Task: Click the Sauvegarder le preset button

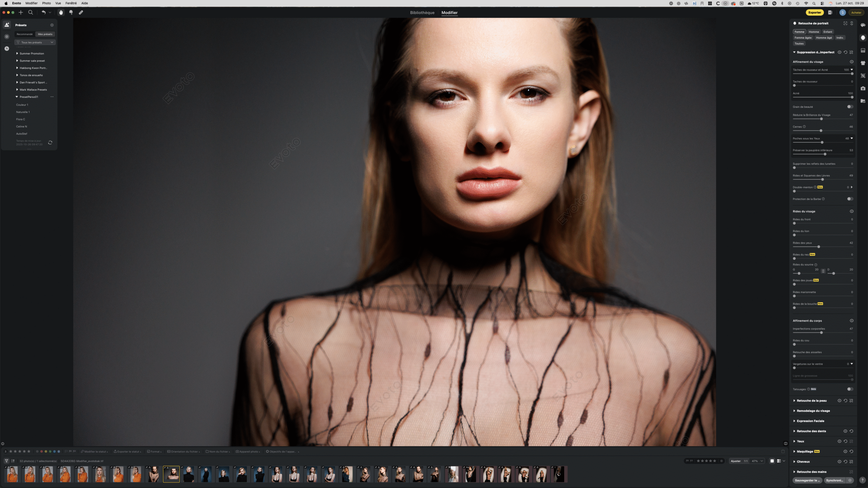Action: pos(807,480)
